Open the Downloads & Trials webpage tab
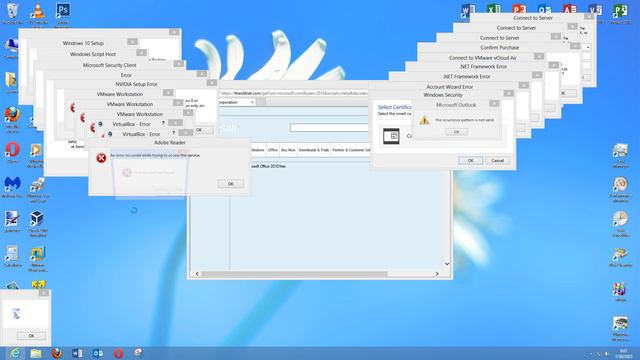 (314, 150)
